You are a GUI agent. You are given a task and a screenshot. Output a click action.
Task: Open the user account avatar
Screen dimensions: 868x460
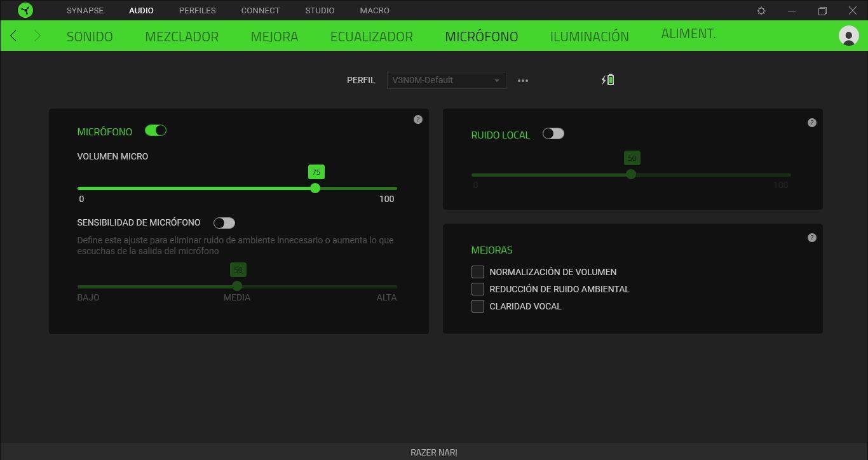coord(848,36)
